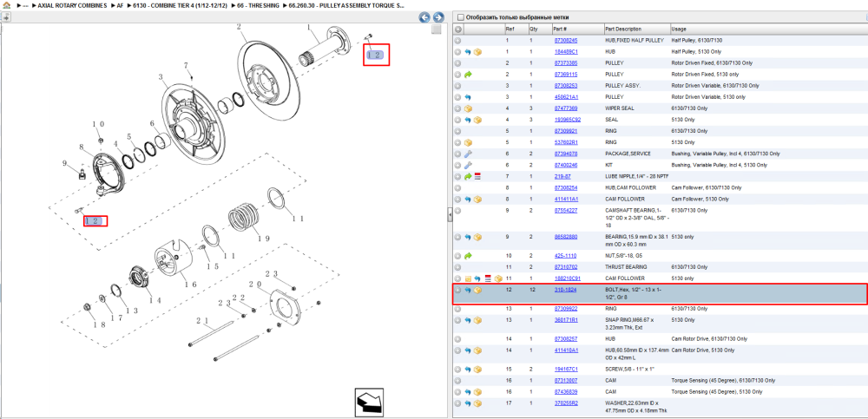Click the export icon above the diagram
The height and width of the screenshot is (419, 868).
5,17
